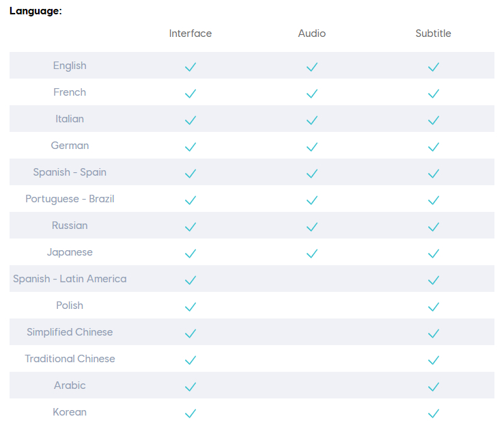Click the Arabic Subtitle checkmark
Image resolution: width=504 pixels, height=434 pixels.
click(x=433, y=387)
